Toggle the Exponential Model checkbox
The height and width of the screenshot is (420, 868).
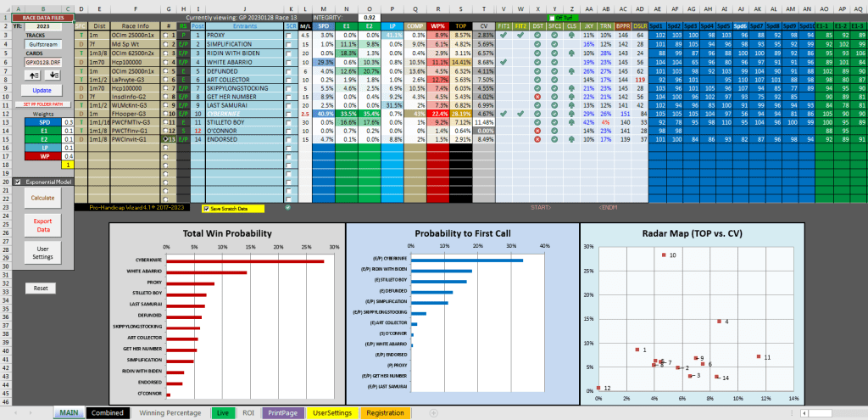[18, 182]
